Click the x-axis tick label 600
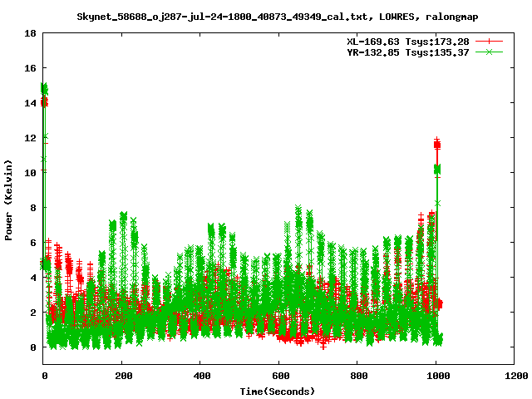 281,376
